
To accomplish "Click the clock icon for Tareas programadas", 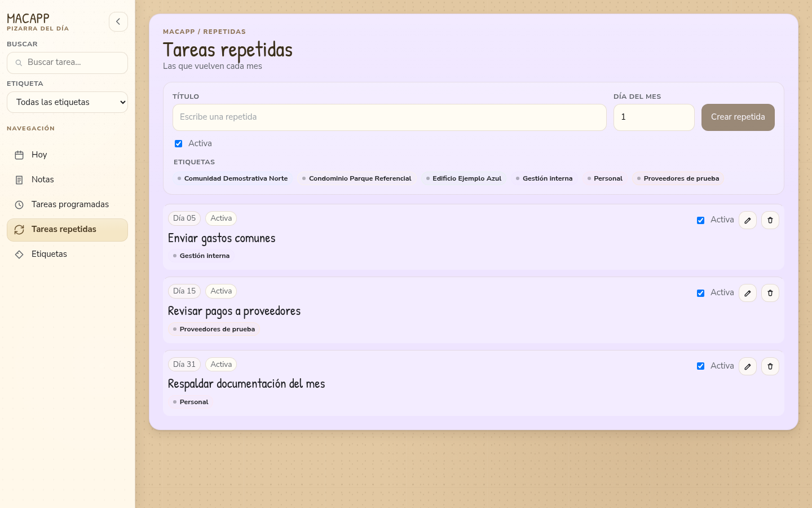I will (19, 204).
